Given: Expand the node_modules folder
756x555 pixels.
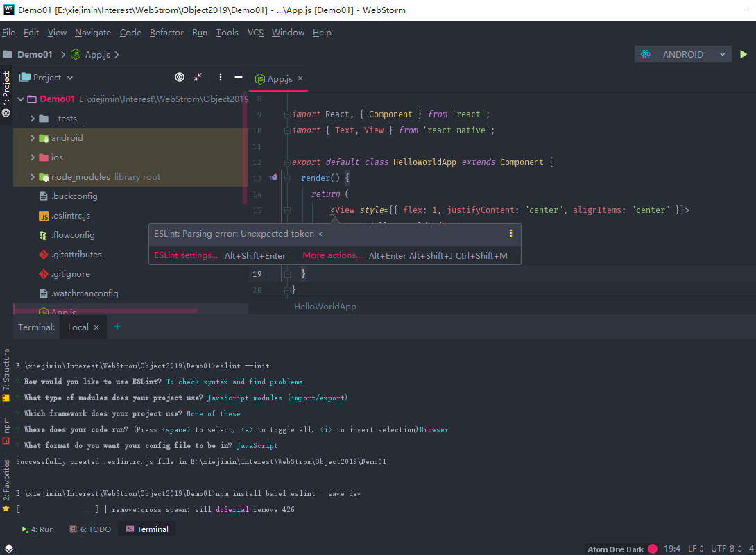Looking at the screenshot, I should click(x=33, y=177).
